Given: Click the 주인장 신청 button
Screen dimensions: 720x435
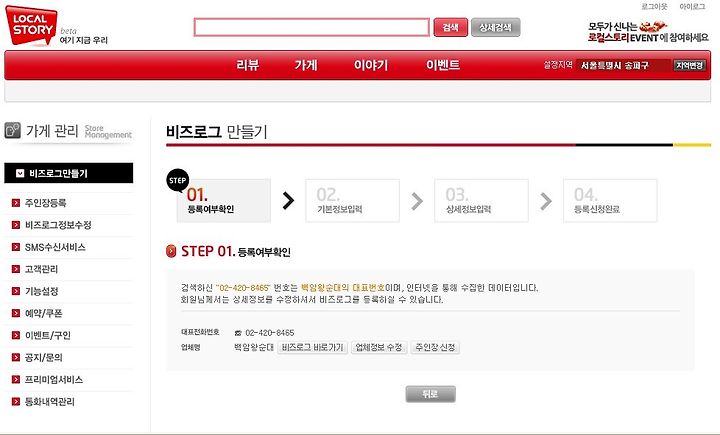Looking at the screenshot, I should point(435,347).
